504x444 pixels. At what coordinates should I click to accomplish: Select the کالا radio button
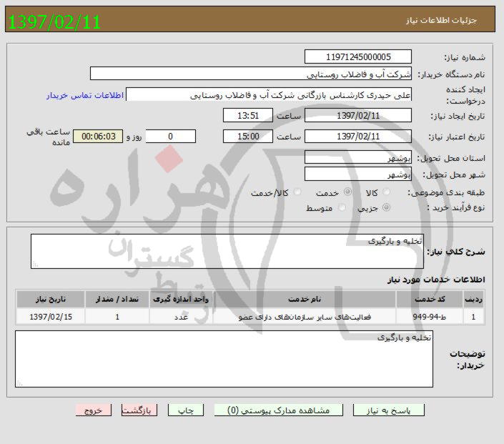386,192
